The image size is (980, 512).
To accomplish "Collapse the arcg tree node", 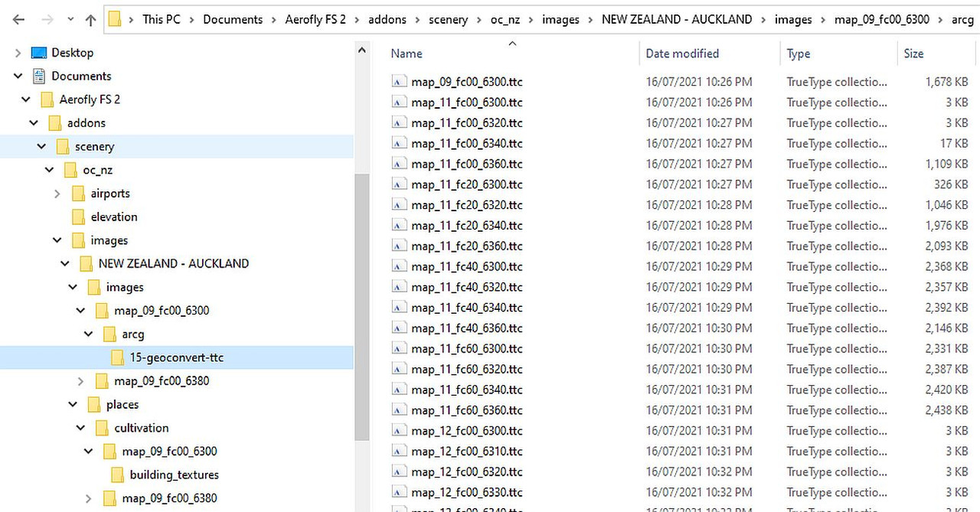I will click(x=89, y=334).
